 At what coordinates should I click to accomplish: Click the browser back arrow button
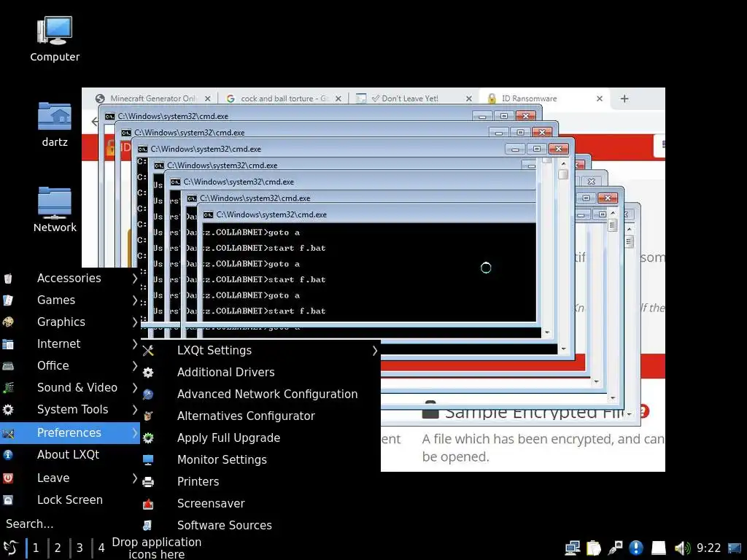95,122
